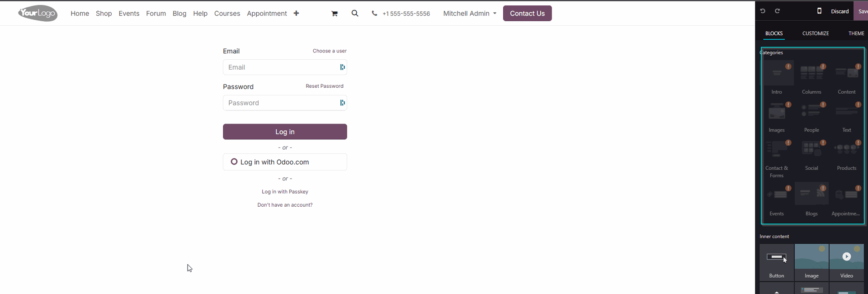Viewport: 868px width, 294px height.
Task: Open the Forum menu item
Action: point(156,14)
